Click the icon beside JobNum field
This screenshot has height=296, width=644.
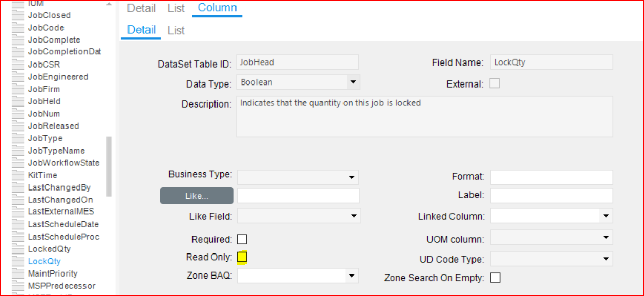(x=18, y=114)
